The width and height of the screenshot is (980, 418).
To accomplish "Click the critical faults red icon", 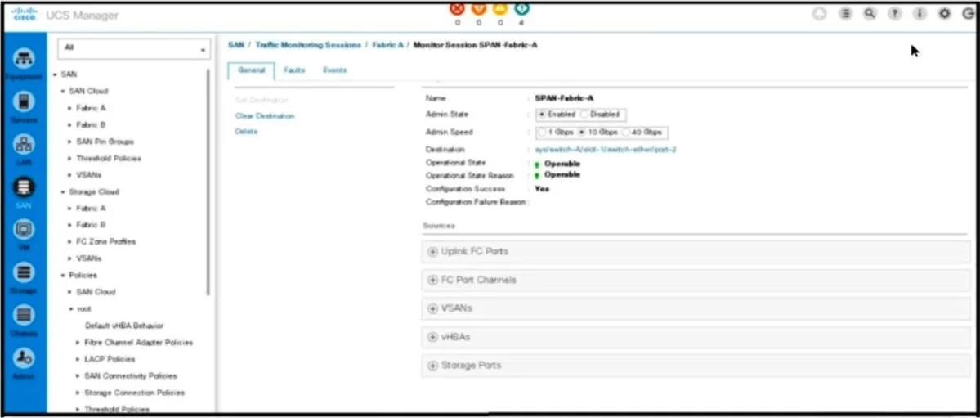I will tap(458, 8).
